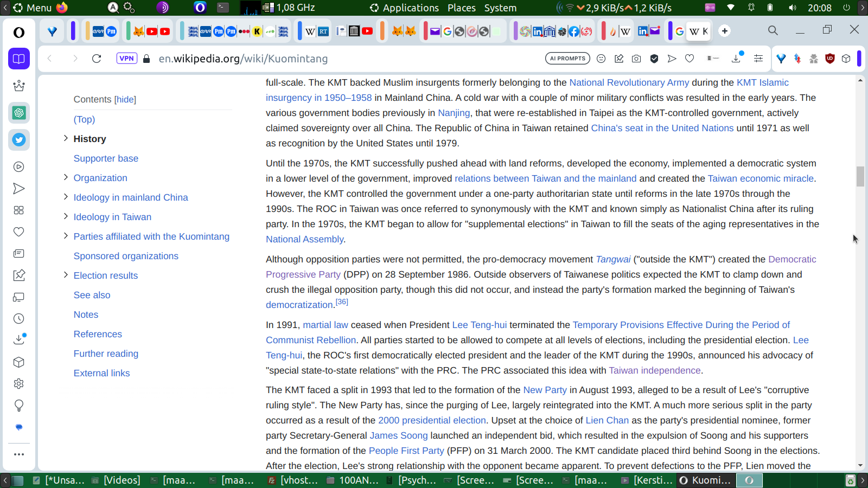The width and height of the screenshot is (868, 488).
Task: Open the Places menu
Action: [x=461, y=8]
